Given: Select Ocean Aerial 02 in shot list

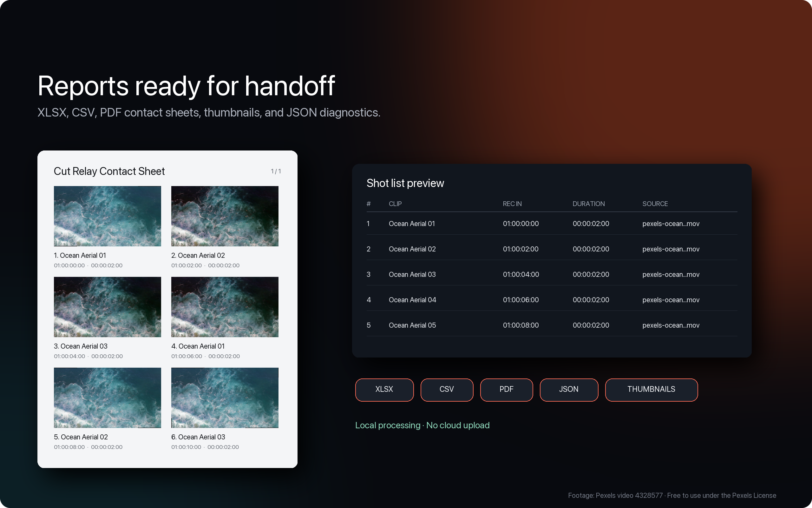Looking at the screenshot, I should [x=412, y=249].
